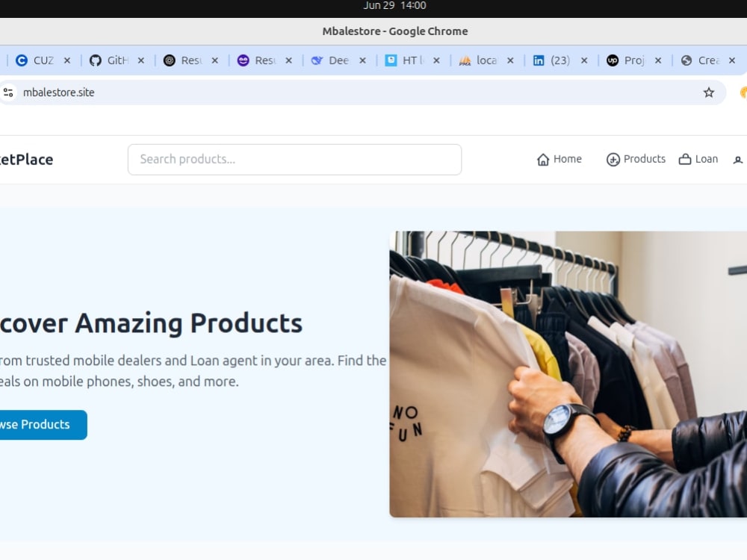Close the LinkedIn (23) tab
Screen dimensions: 747x560
[x=584, y=60]
